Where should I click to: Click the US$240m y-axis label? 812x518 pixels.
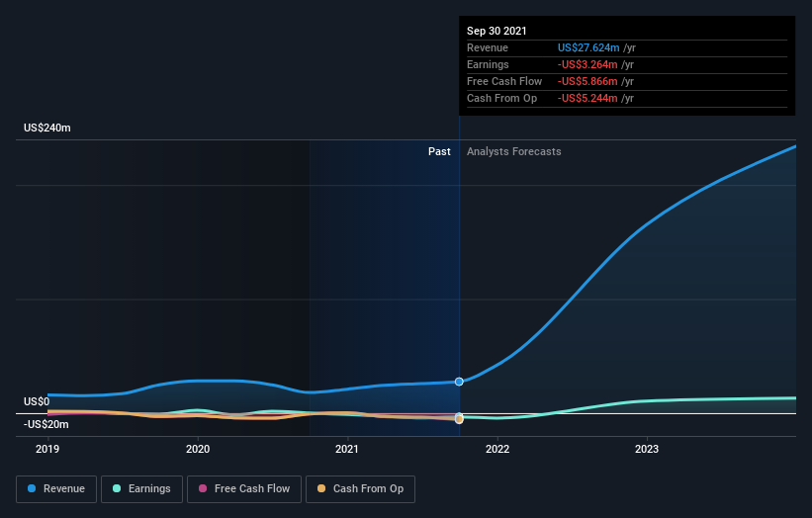click(x=47, y=128)
